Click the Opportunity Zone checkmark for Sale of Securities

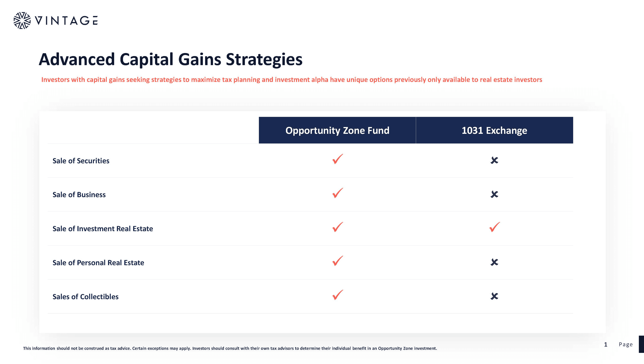[x=337, y=159]
